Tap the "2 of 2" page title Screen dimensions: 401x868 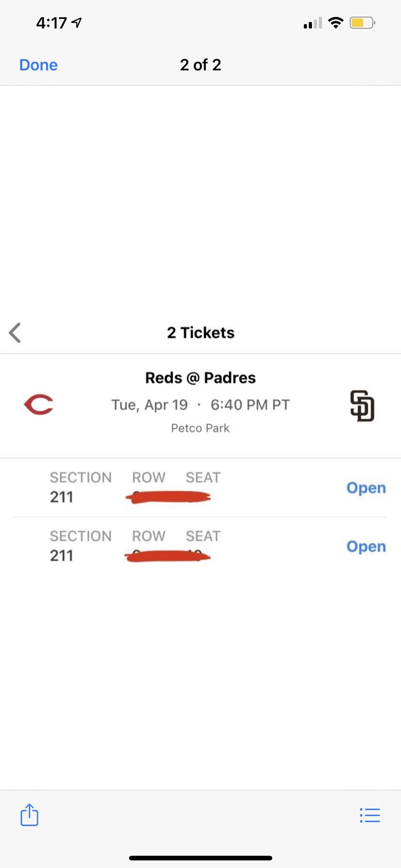click(200, 65)
